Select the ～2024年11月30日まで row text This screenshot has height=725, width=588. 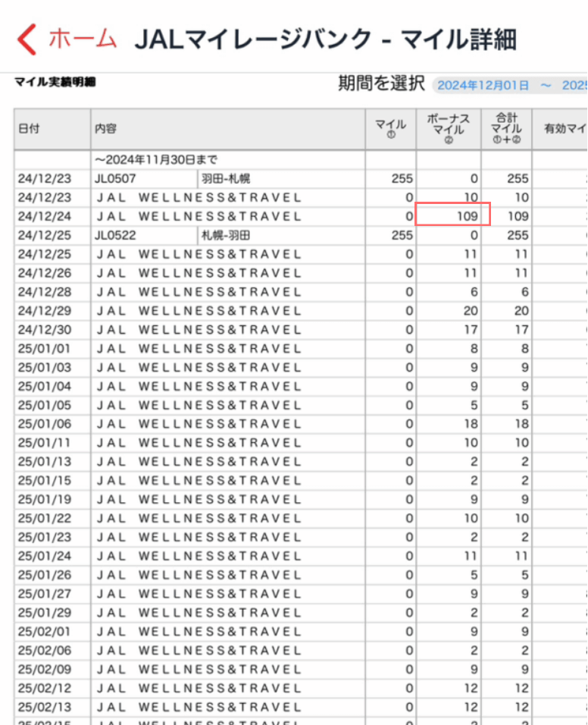pos(155,160)
